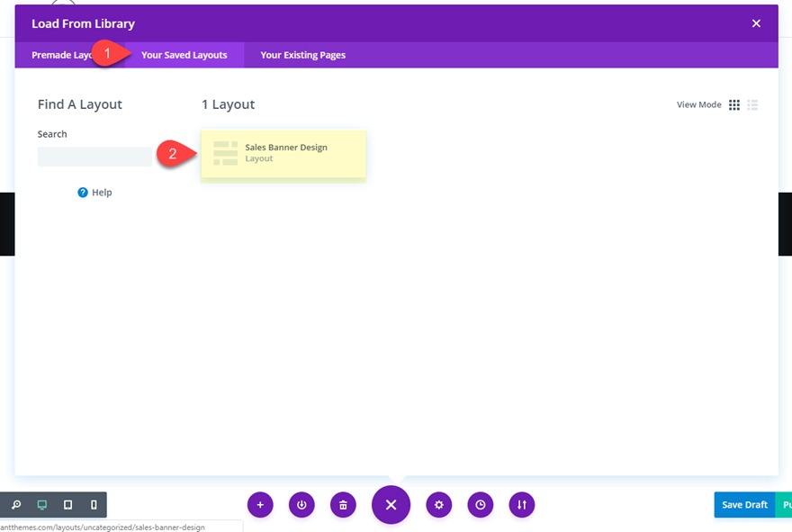Collapse toolbar with large X button
Screen dimensions: 792x532
point(391,505)
